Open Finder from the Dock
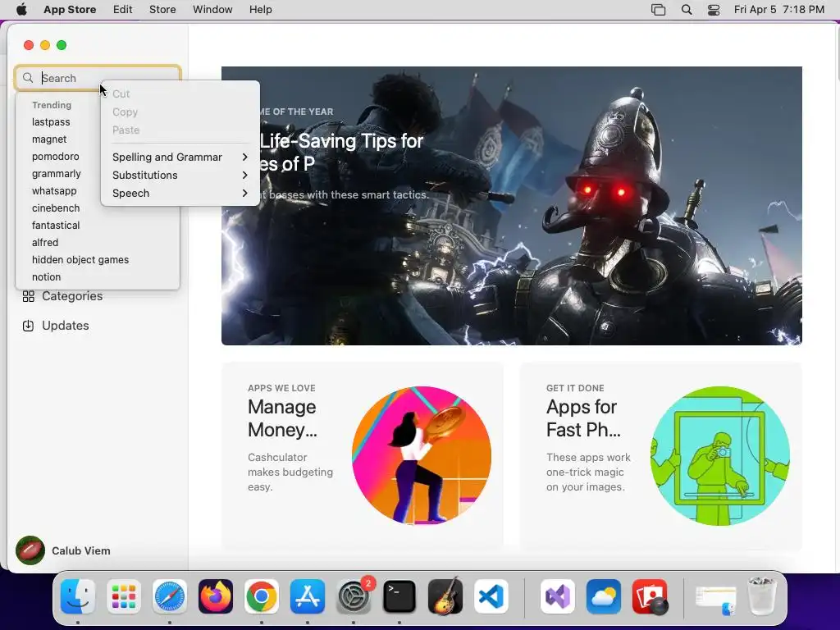Image resolution: width=840 pixels, height=630 pixels. tap(78, 596)
